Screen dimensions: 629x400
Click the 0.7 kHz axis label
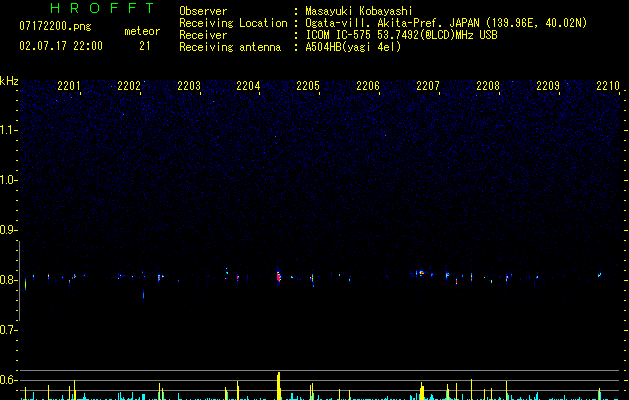tap(8, 330)
